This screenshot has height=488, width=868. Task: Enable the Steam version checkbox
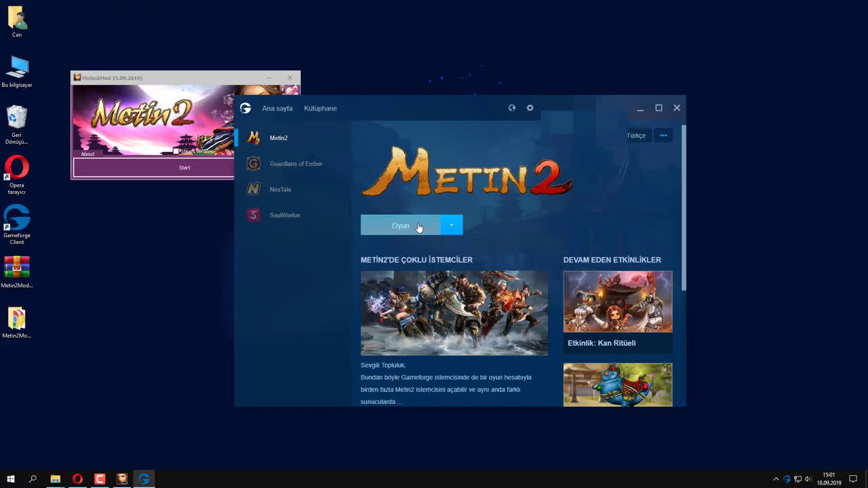[176, 152]
